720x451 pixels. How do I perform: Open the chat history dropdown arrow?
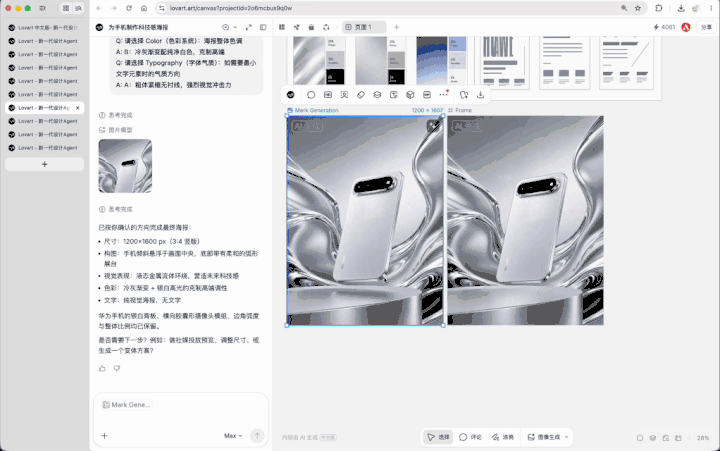tap(235, 27)
